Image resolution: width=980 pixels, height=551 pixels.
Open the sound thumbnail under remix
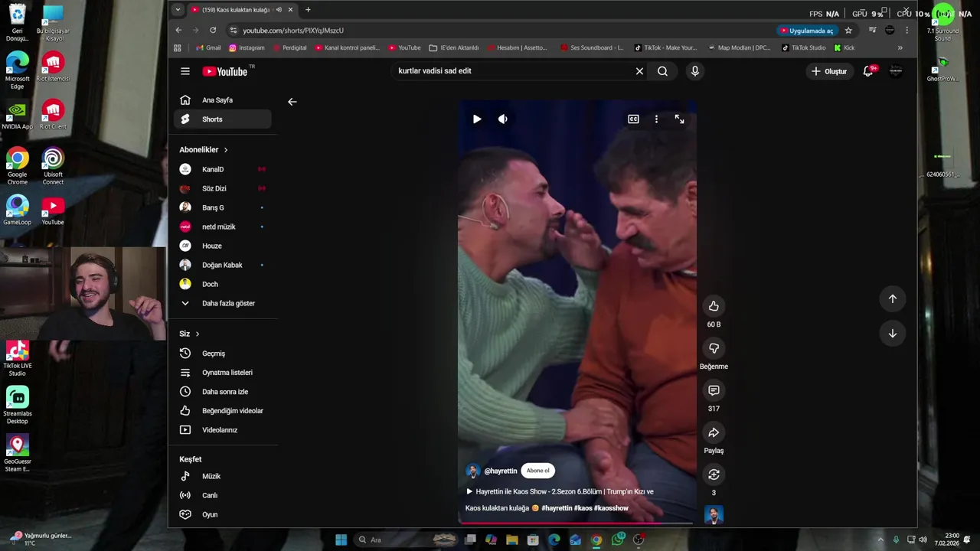(x=714, y=515)
